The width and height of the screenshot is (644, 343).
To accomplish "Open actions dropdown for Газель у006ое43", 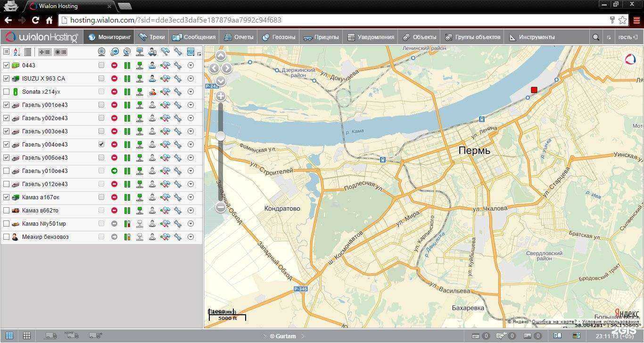I will (x=190, y=158).
